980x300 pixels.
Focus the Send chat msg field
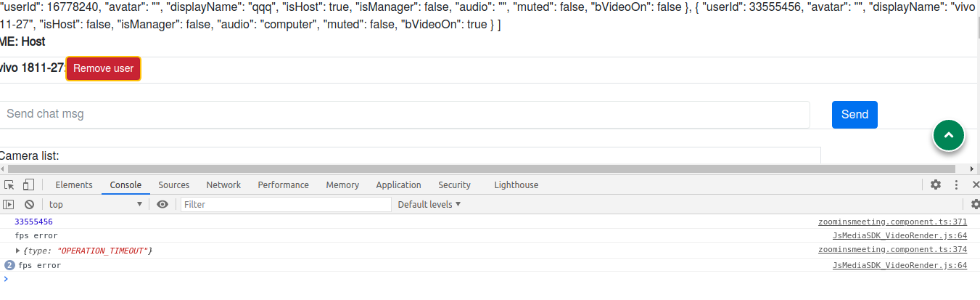pos(405,114)
